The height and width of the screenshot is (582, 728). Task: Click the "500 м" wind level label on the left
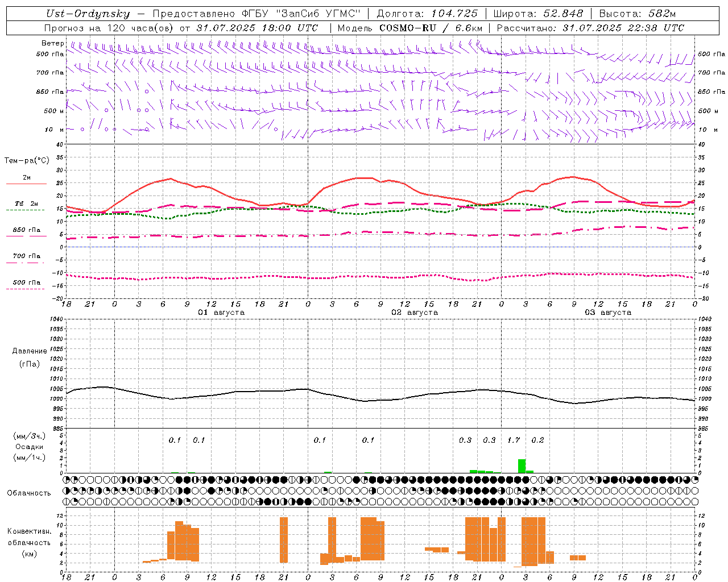54,111
